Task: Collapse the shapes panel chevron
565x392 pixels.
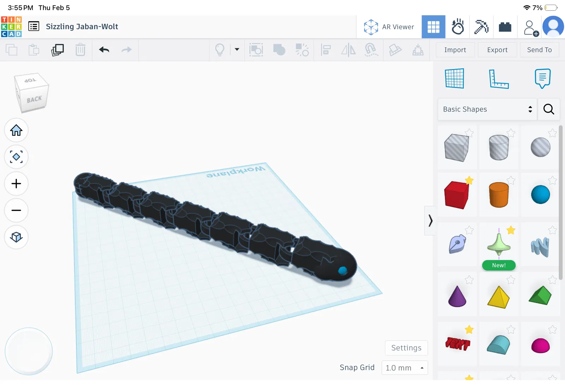Action: pyautogui.click(x=430, y=221)
